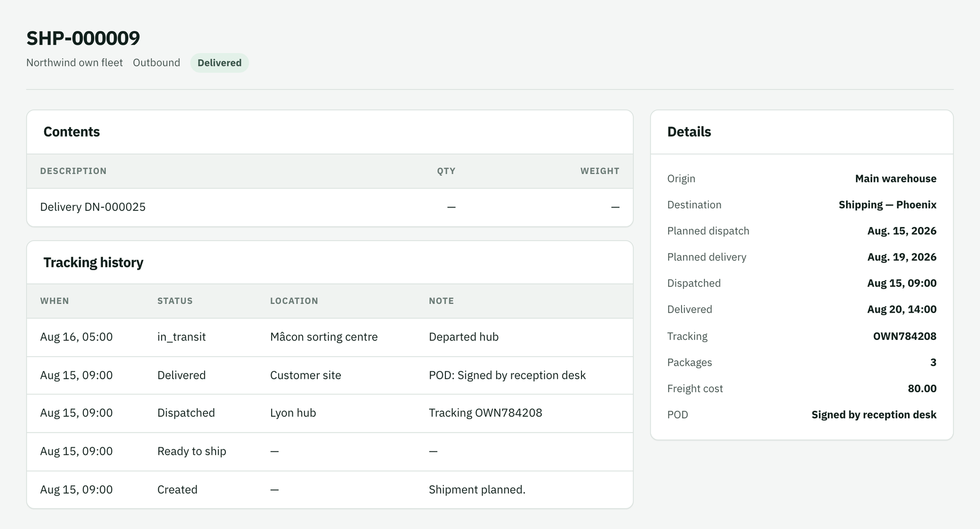
Task: Click the STATUS column header in tracking history
Action: click(175, 301)
